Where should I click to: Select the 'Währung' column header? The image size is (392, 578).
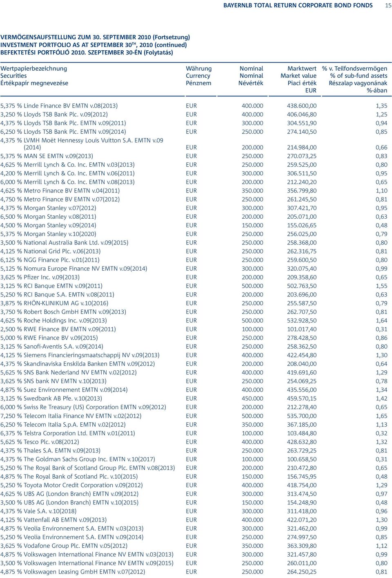point(199,69)
